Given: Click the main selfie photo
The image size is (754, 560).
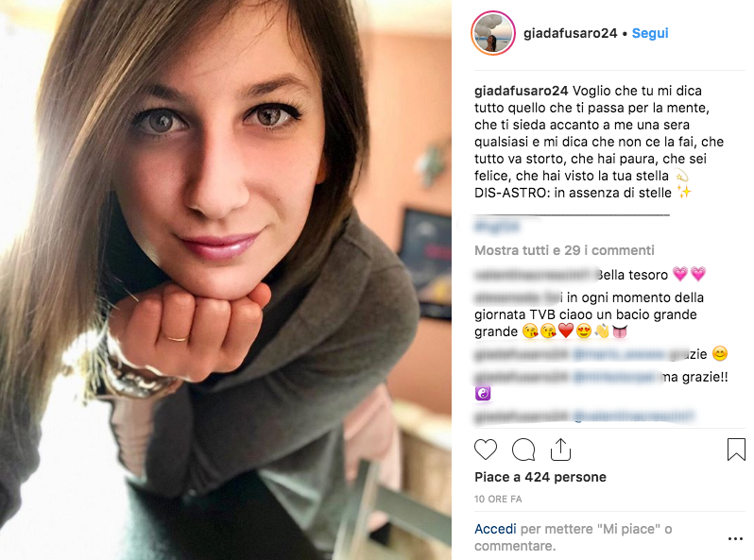Looking at the screenshot, I should tap(226, 280).
